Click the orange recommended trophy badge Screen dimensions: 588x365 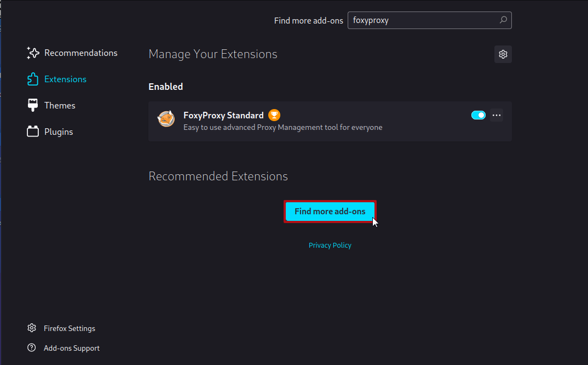(x=274, y=115)
